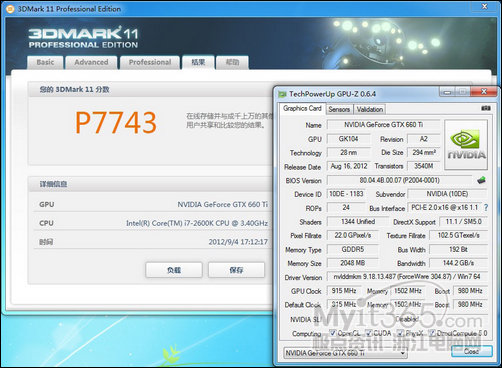The image size is (502, 368).
Task: Open the Professional tab in 3DMark
Action: click(150, 62)
